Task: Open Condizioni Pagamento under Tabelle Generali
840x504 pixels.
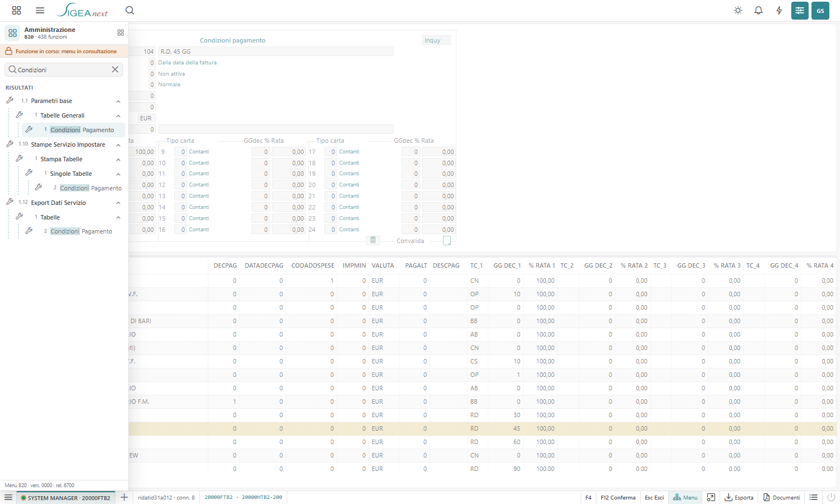Action: (x=73, y=130)
